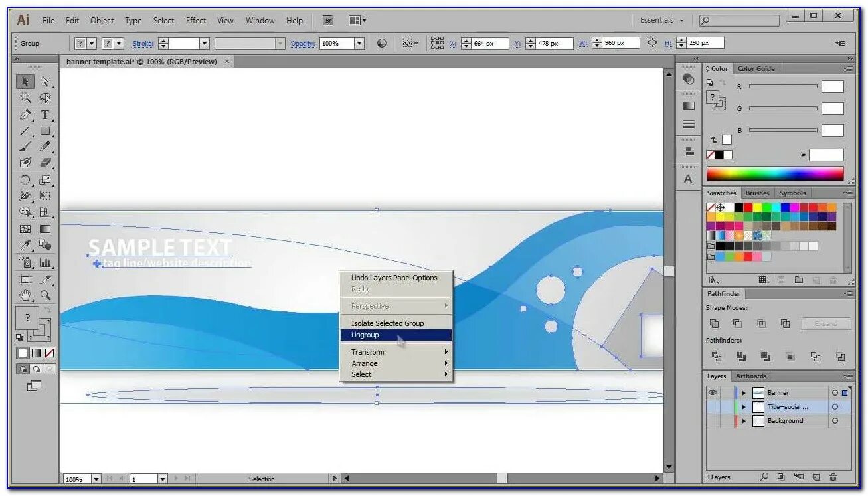Viewport: 868px width, 496px height.
Task: Select the Artboard tool
Action: 25,279
